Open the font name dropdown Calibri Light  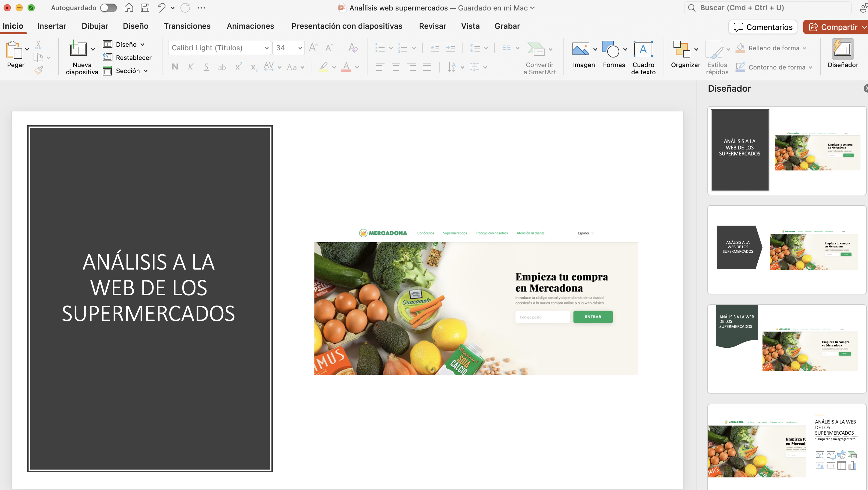266,48
